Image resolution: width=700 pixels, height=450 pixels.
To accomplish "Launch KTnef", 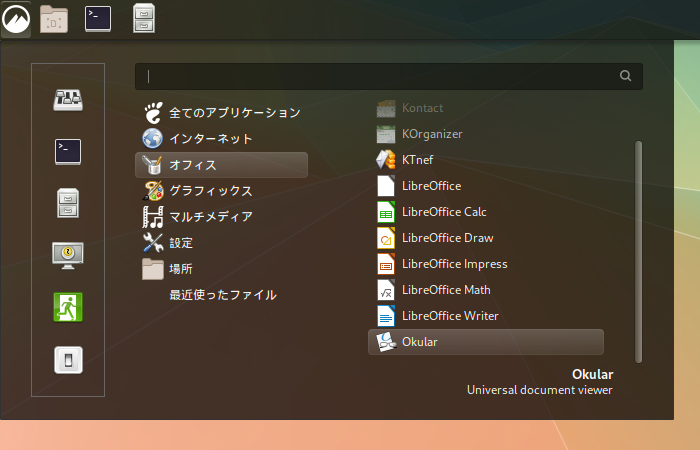I will pos(486,160).
